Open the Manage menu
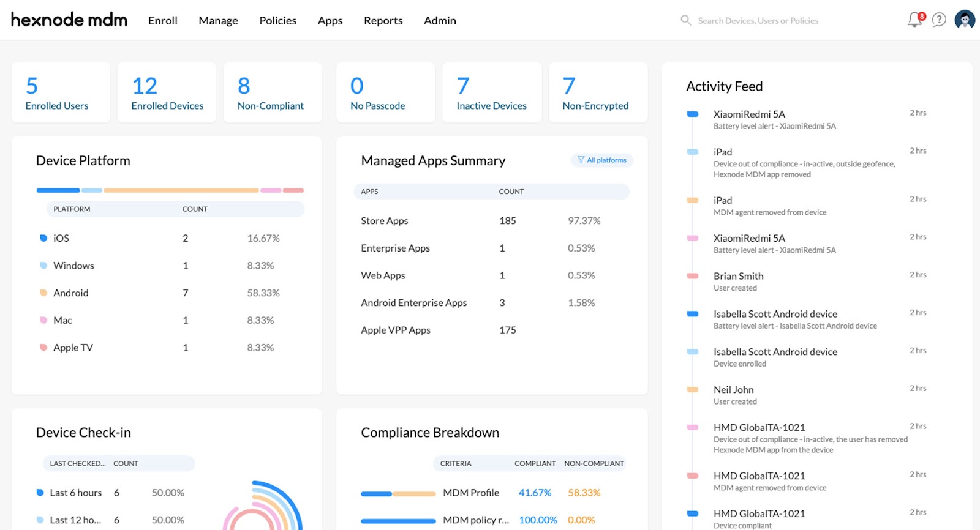This screenshot has width=980, height=530. pos(218,21)
